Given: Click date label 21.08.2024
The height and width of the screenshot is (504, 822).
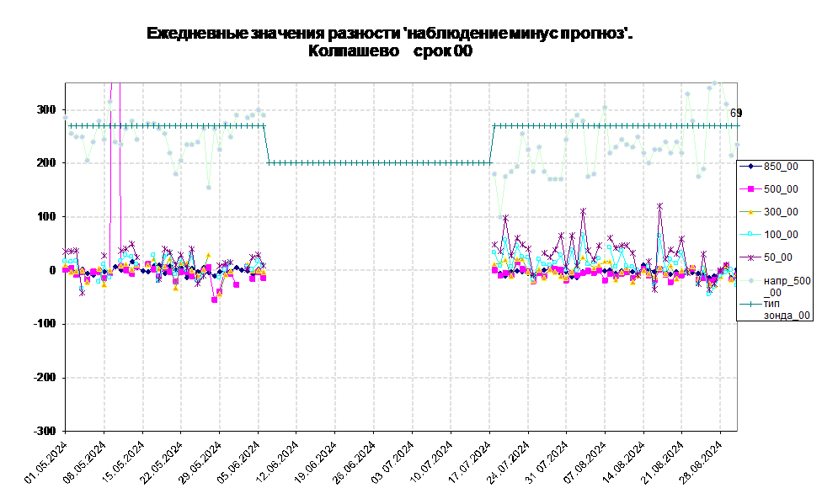Looking at the screenshot, I should tap(663, 463).
